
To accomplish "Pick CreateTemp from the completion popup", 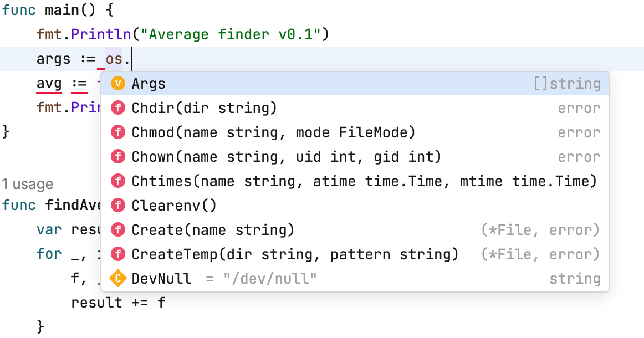I will [295, 254].
